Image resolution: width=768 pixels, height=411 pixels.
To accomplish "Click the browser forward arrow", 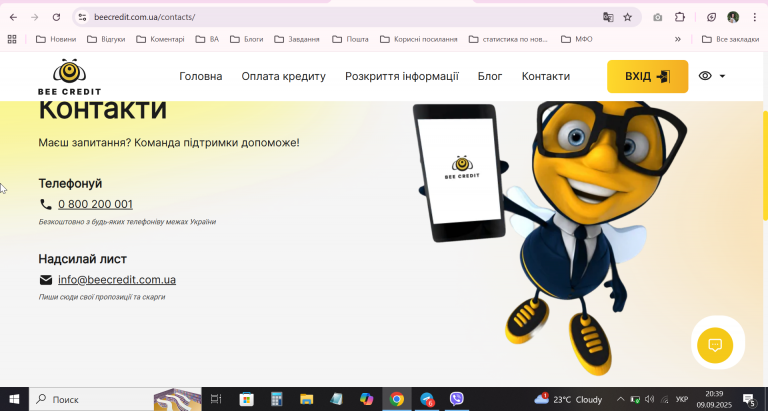I will [x=34, y=17].
